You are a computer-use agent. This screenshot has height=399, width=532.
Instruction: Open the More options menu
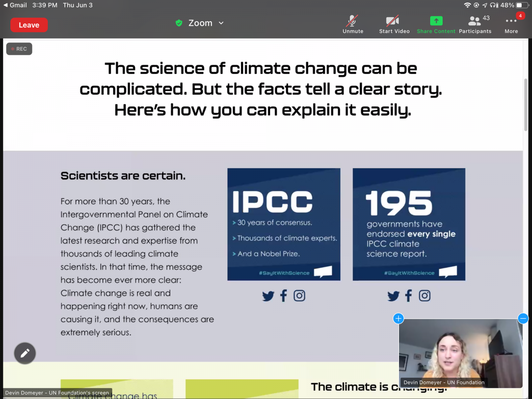[x=511, y=25]
